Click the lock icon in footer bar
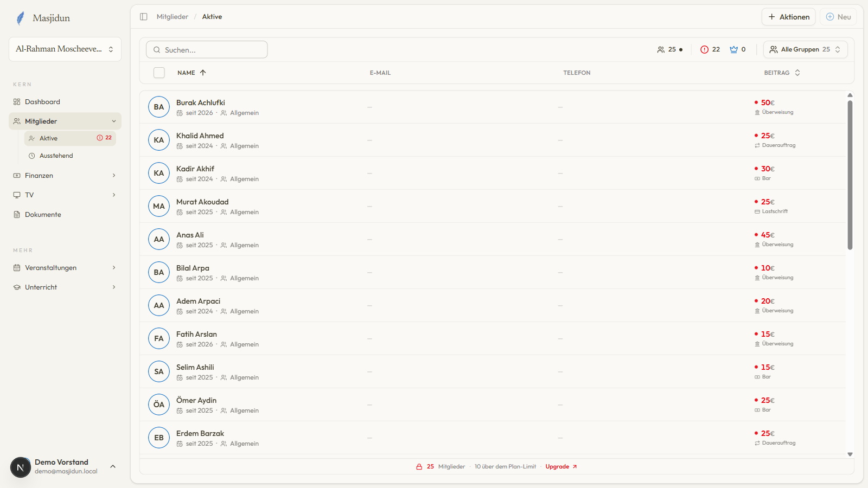 pos(419,467)
